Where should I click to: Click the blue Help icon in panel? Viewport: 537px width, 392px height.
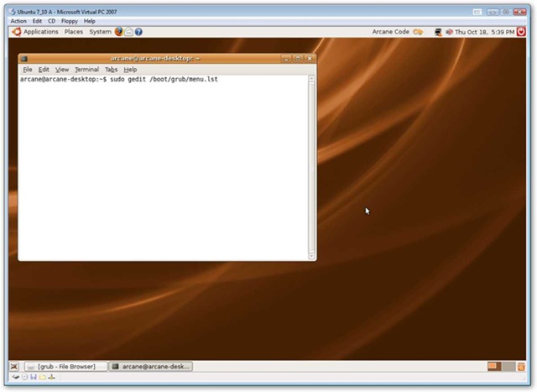click(138, 32)
